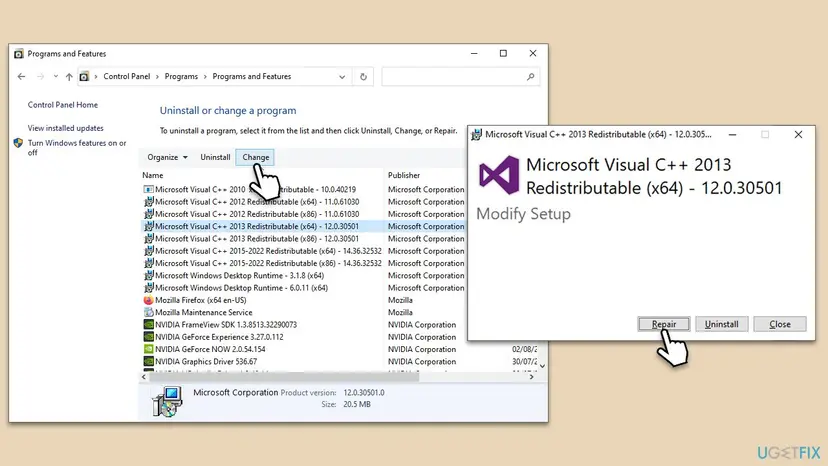Open Control Panel Home link
The image size is (828, 466).
[x=63, y=105]
